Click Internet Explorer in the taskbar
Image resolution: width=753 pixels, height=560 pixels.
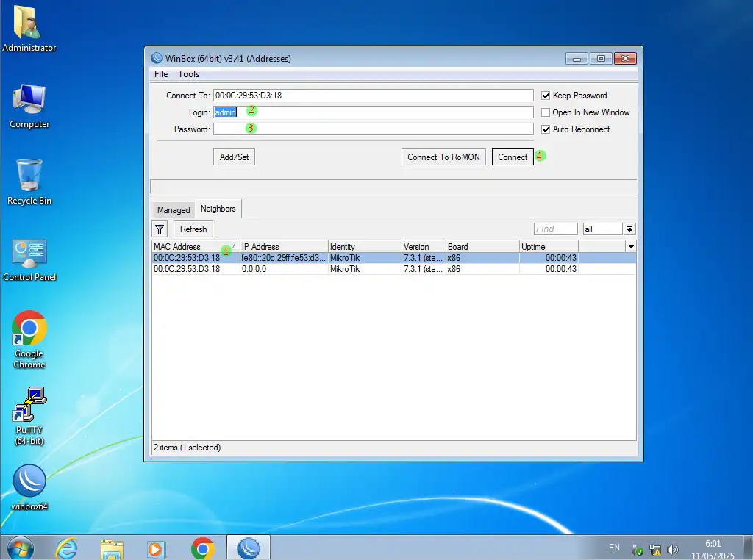coord(67,548)
